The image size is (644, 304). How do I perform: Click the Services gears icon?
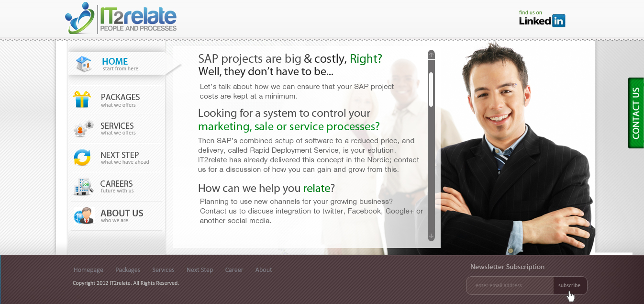(82, 129)
